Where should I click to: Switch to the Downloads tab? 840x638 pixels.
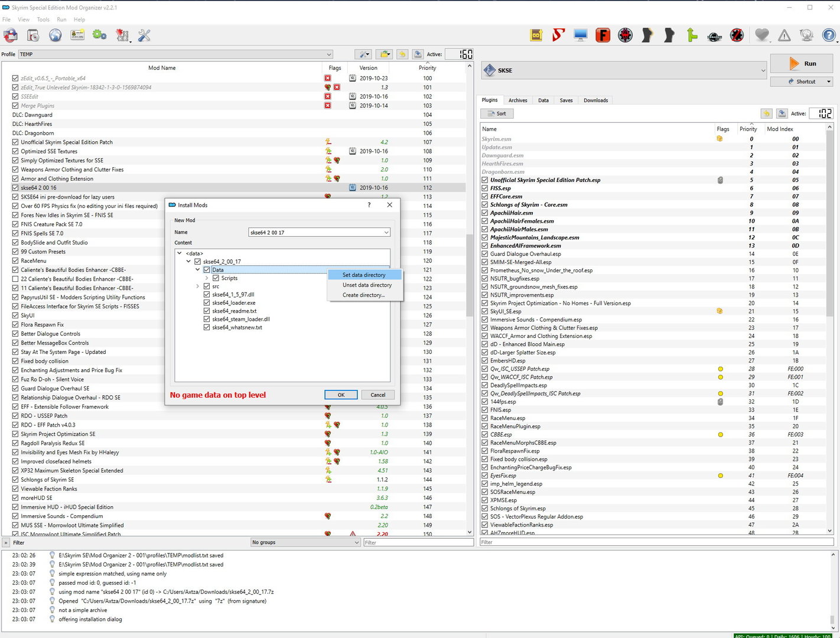[x=595, y=100]
